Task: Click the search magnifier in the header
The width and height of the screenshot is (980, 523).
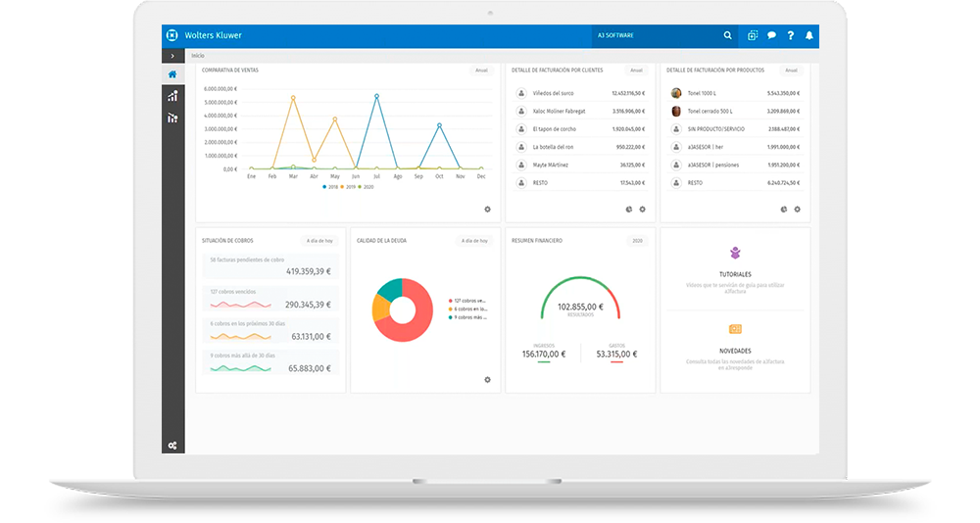Action: tap(727, 35)
